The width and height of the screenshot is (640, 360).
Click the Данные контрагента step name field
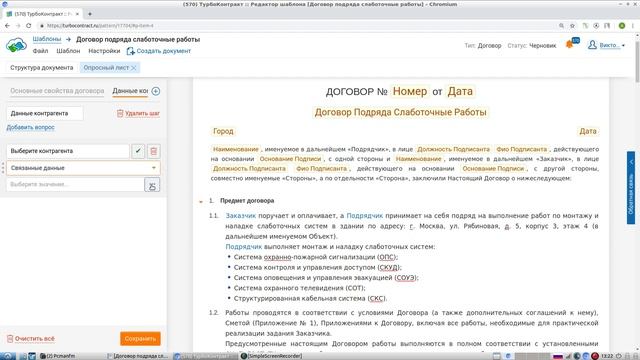click(45, 113)
